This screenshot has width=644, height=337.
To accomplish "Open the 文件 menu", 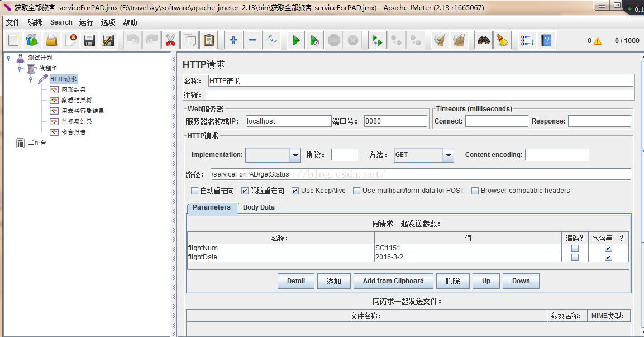I will (x=13, y=22).
